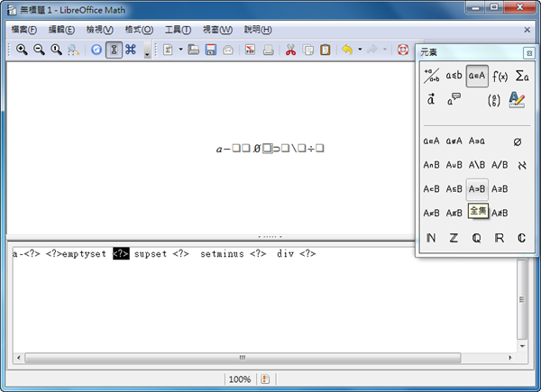Open the 檔案(F) menu

(x=23, y=30)
